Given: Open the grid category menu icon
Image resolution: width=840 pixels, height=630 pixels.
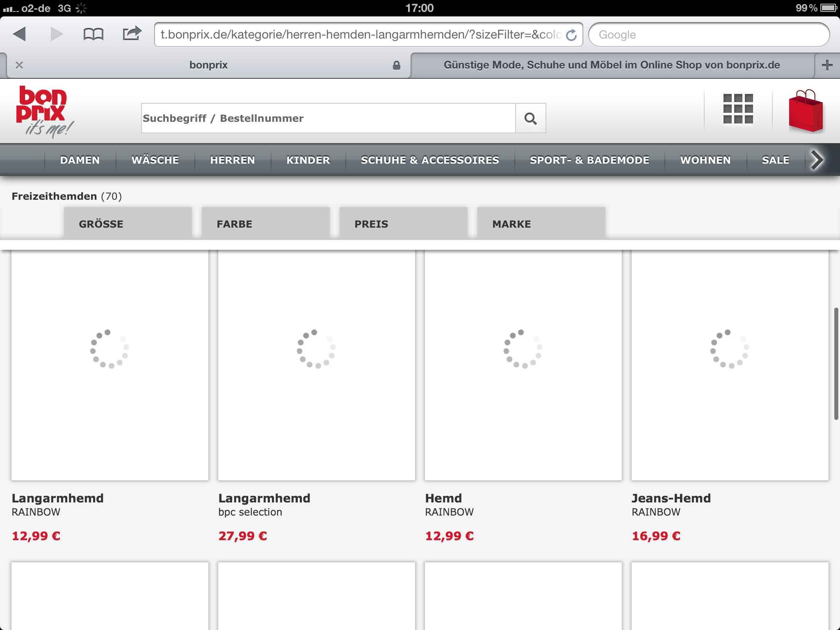Looking at the screenshot, I should 738,109.
